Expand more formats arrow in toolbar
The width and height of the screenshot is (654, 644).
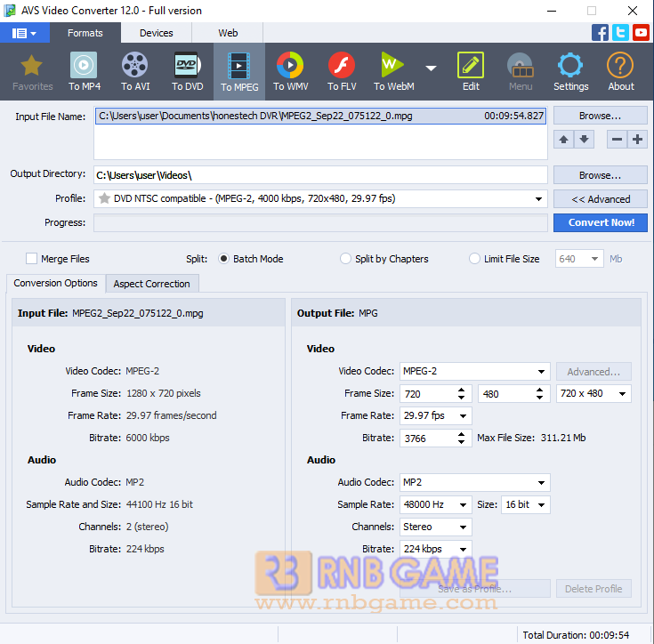pos(431,68)
